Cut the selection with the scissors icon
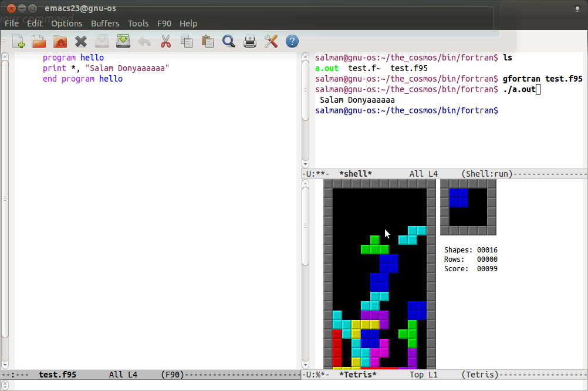The width and height of the screenshot is (588, 391). pyautogui.click(x=165, y=41)
